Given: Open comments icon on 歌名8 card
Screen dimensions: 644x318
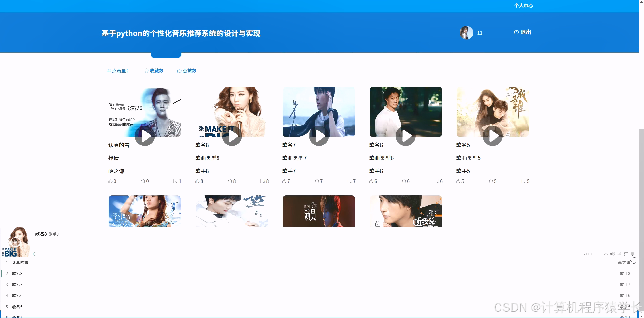Looking at the screenshot, I should [263, 181].
